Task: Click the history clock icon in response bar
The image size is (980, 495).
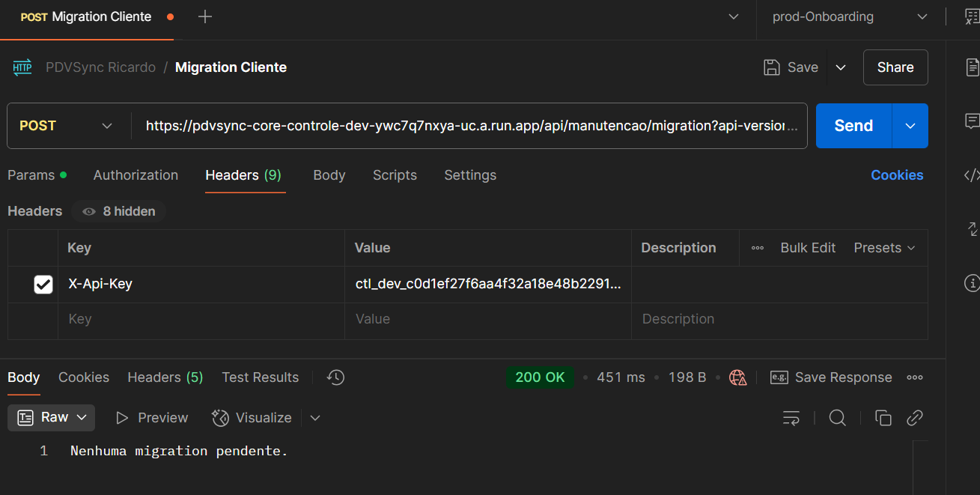Action: coord(336,377)
